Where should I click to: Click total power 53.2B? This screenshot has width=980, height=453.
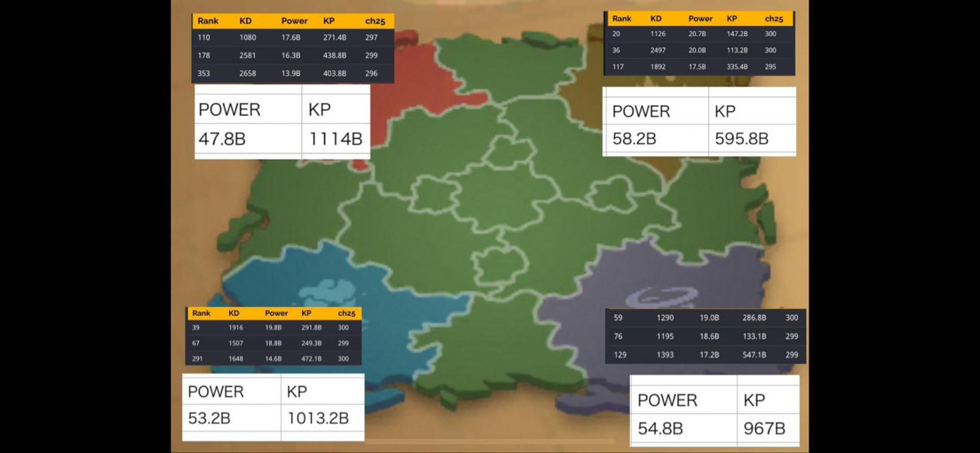(x=210, y=418)
